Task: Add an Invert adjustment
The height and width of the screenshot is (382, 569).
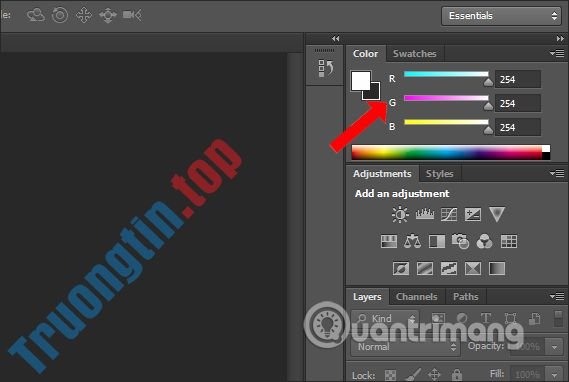Action: [401, 269]
